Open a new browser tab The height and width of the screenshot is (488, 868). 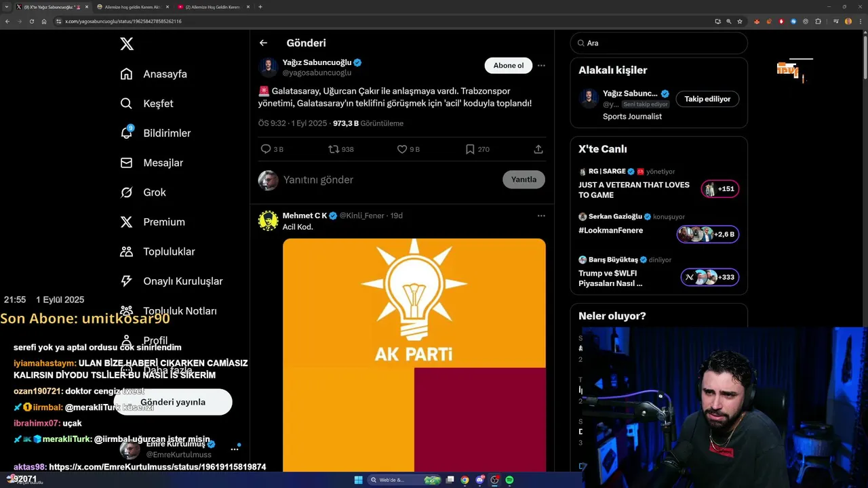pyautogui.click(x=260, y=7)
